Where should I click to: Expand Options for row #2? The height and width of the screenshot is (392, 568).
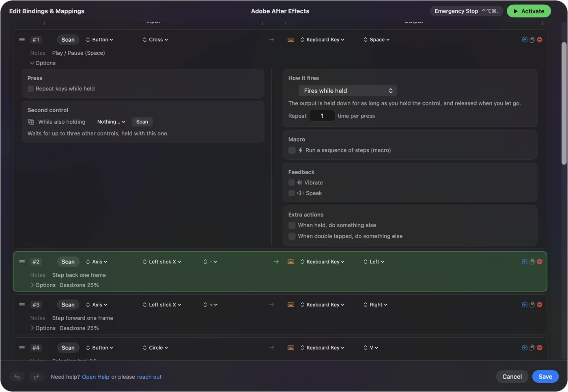tap(43, 285)
